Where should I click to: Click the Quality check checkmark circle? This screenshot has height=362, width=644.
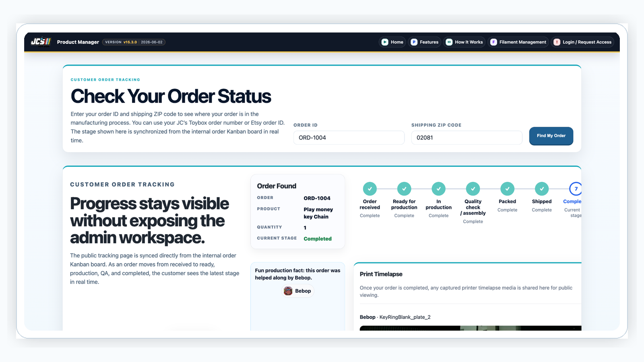(x=473, y=189)
